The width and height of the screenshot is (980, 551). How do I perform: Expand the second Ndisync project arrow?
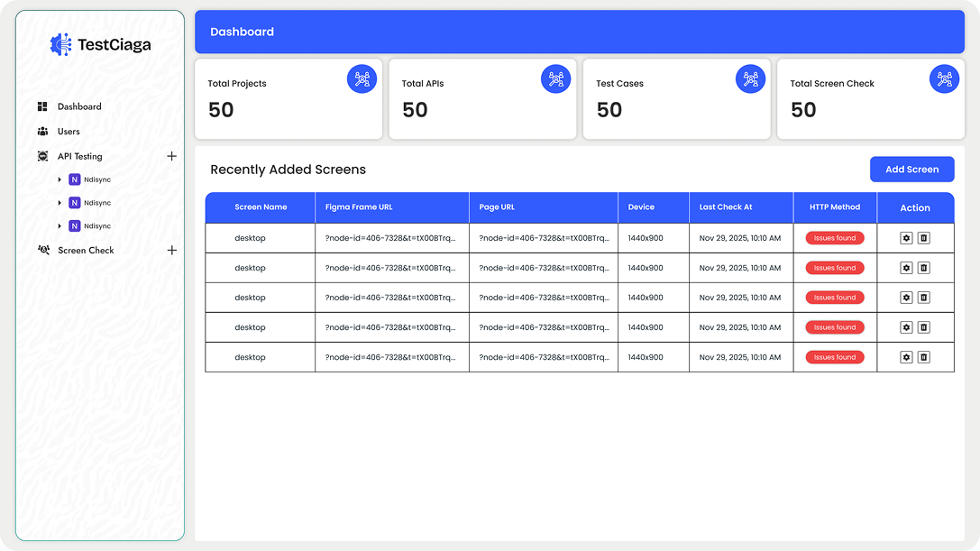pos(60,203)
